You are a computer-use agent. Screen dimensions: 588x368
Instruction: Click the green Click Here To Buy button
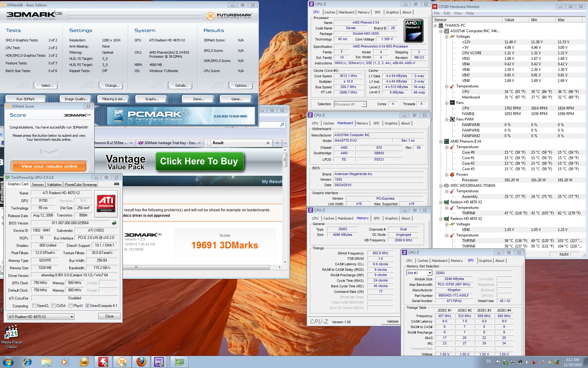199,161
